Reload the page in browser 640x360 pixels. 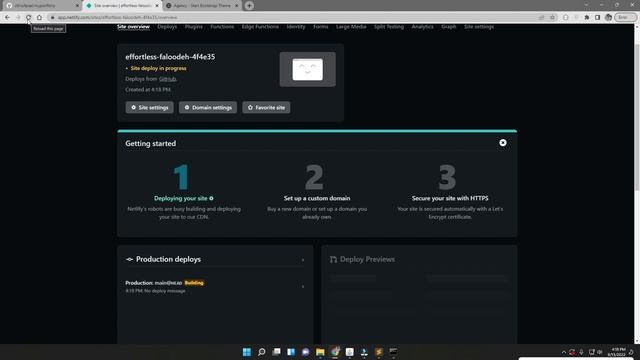(x=28, y=18)
